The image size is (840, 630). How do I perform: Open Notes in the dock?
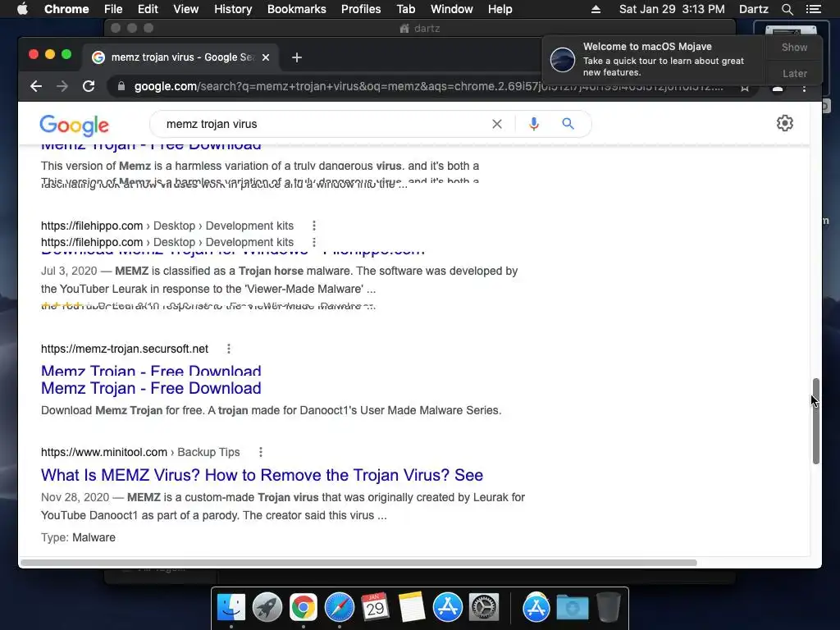click(x=412, y=608)
